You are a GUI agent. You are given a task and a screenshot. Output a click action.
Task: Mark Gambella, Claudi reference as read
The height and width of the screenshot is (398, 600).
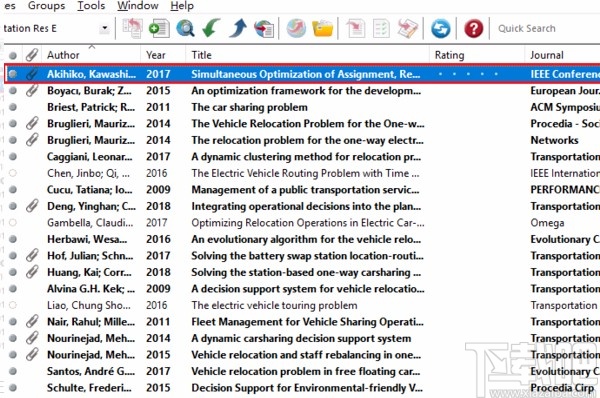tap(13, 222)
